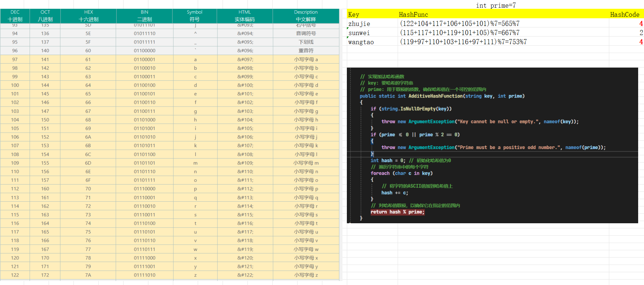Screen dimensions: 644x285
Task: Click the '// key: 要哈希的字符串' comment line
Action: (x=387, y=83)
